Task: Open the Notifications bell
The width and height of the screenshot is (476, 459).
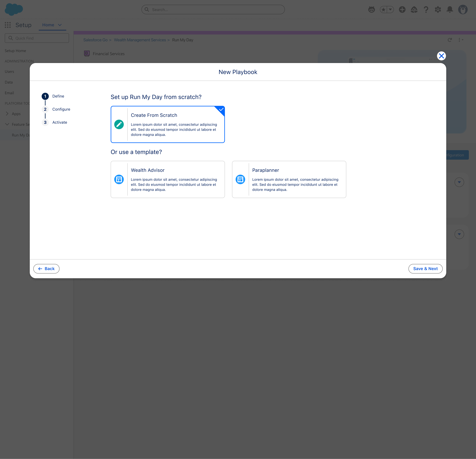Action: coord(450,10)
